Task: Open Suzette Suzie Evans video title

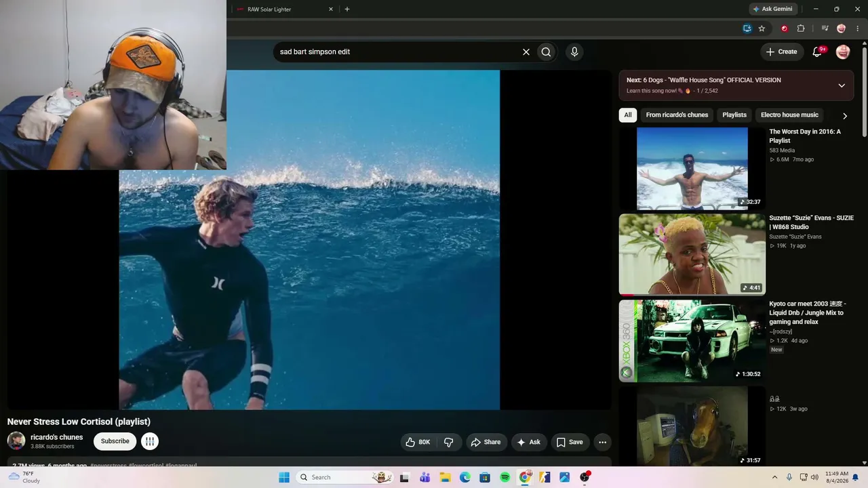Action: coord(811,222)
